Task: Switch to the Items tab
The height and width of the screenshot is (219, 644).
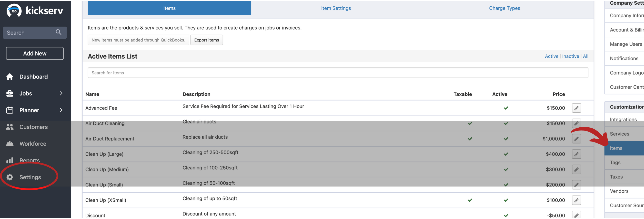Action: coord(169,8)
